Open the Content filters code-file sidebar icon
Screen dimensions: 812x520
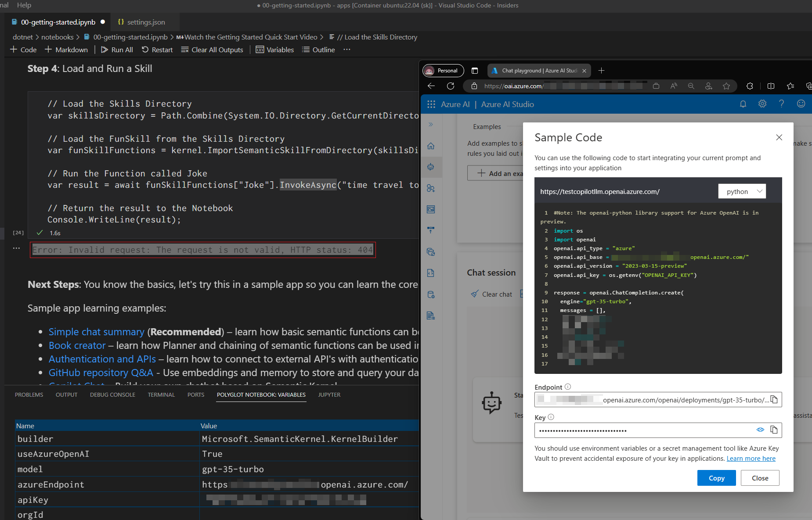(x=431, y=273)
